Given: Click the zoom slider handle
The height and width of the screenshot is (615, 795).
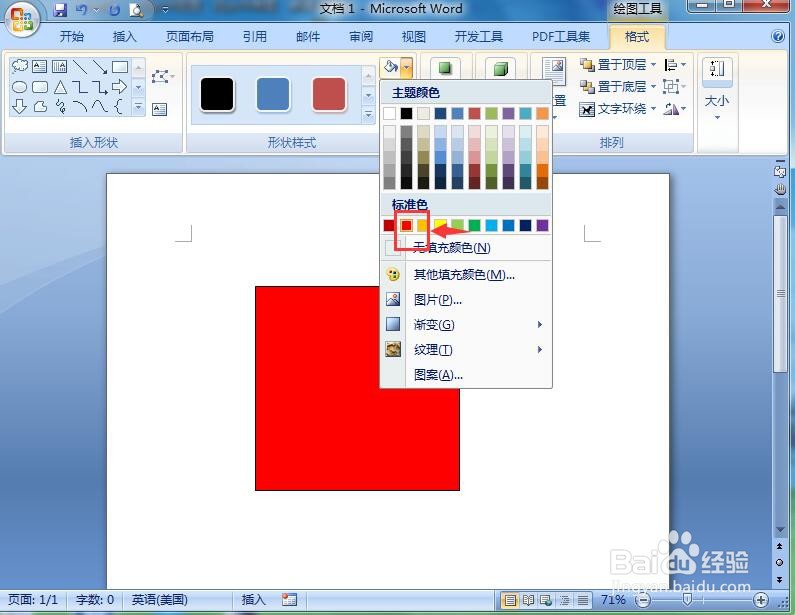Looking at the screenshot, I should pos(687,600).
